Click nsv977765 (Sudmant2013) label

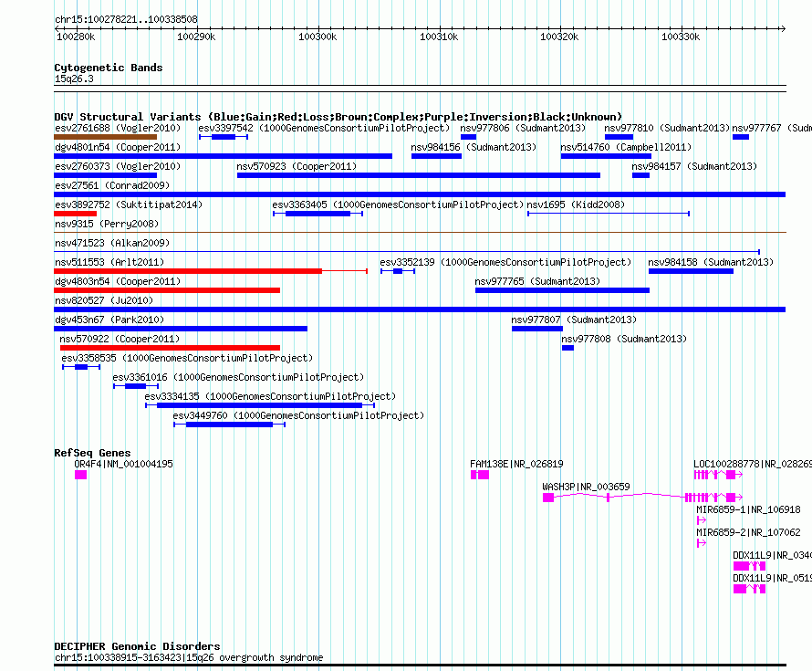coord(537,281)
